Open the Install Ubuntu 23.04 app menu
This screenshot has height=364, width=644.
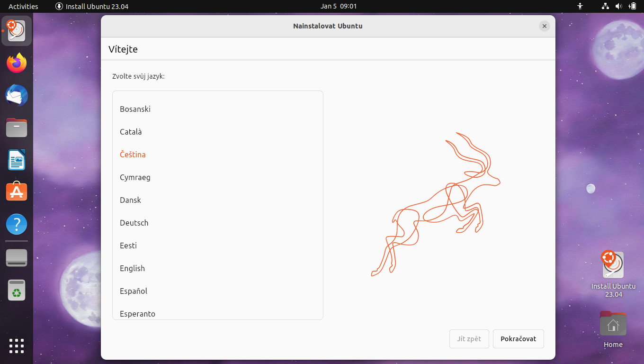[92, 6]
